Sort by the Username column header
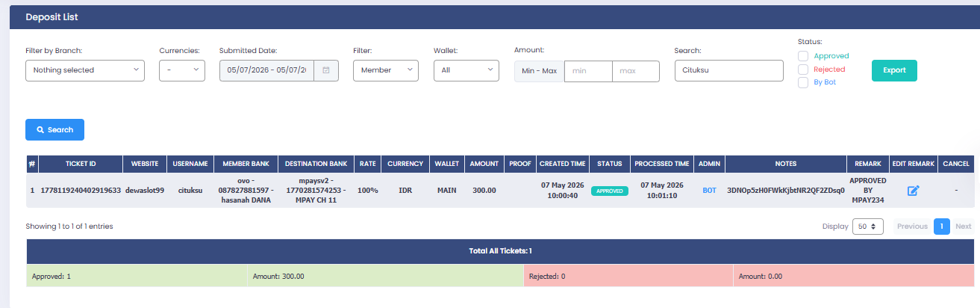 [190, 164]
